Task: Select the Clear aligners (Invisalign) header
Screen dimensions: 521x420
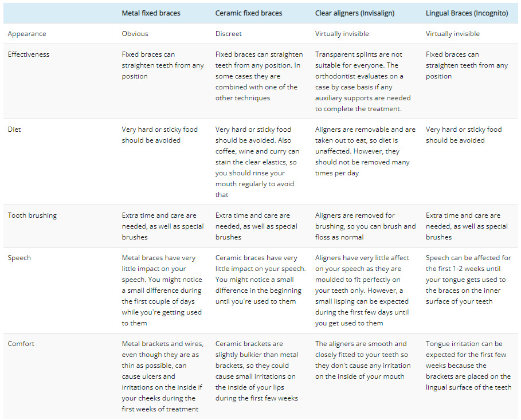Action: 355,13
